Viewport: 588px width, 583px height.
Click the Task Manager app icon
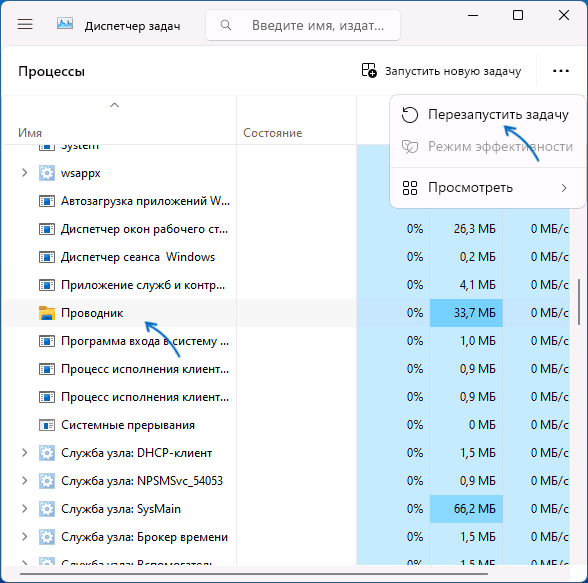coord(65,24)
